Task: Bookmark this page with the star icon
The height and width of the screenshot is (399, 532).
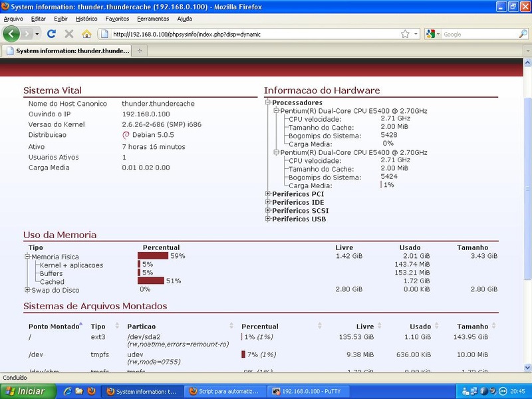Action: point(405,34)
